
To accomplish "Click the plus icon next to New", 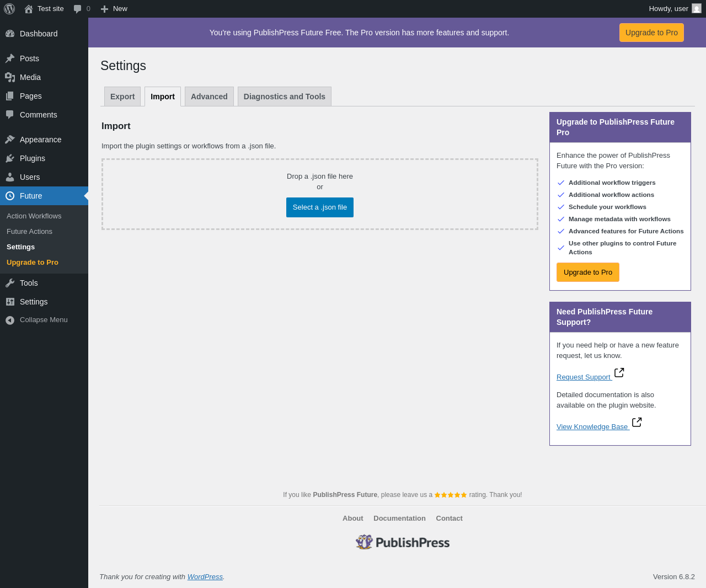I will pyautogui.click(x=104, y=9).
